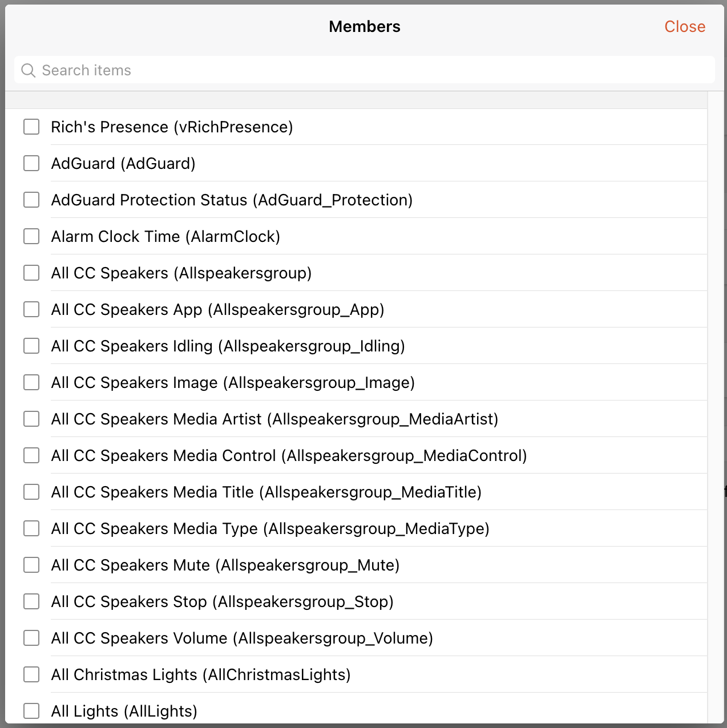Viewport: 727px width, 728px height.
Task: Enable All CC Speakers Media Title
Action: (31, 492)
